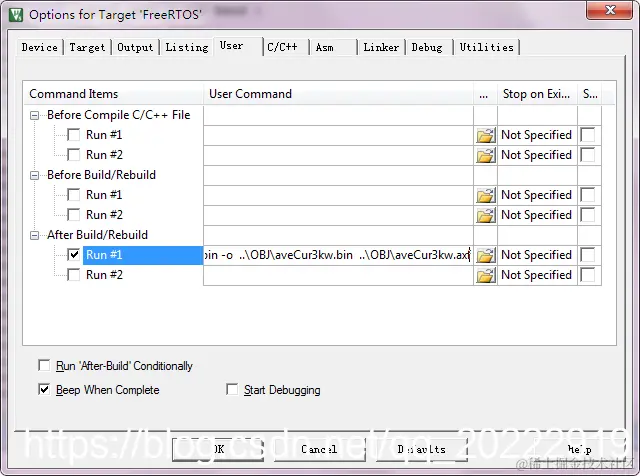Image resolution: width=640 pixels, height=476 pixels.
Task: Open Stop on Exit dropdown for After Build Run #2
Action: (x=536, y=275)
